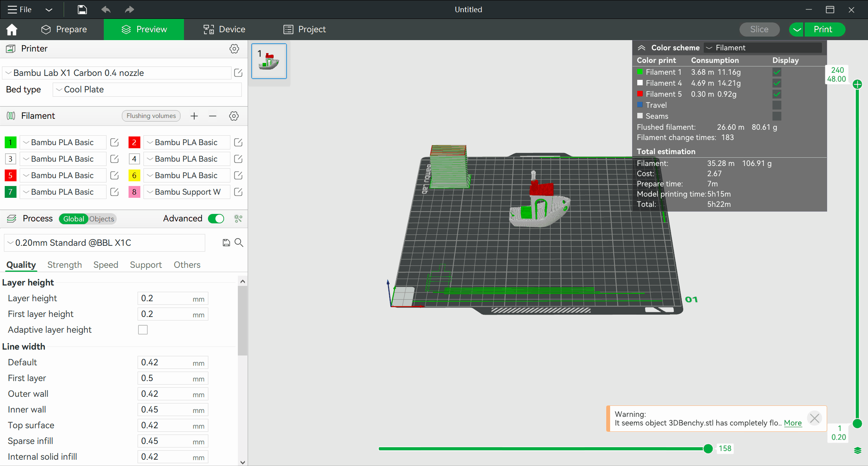Click the add filament plus icon

coord(194,116)
